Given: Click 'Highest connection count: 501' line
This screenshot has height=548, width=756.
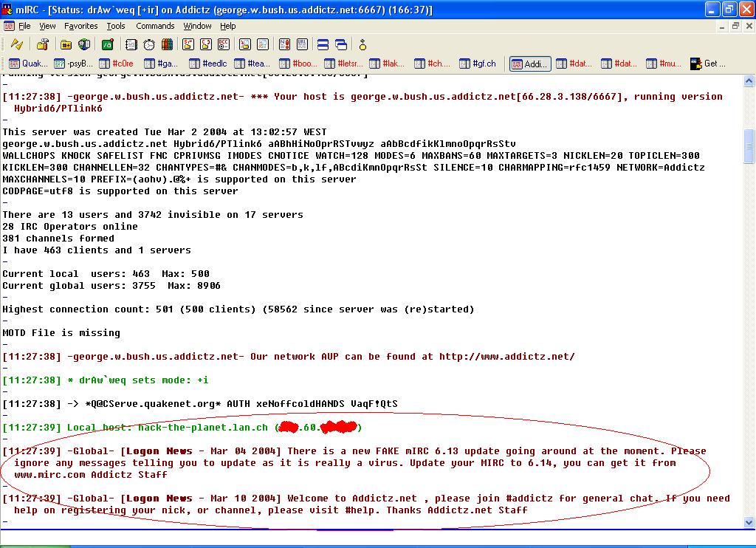Looking at the screenshot, I should pos(238,309).
